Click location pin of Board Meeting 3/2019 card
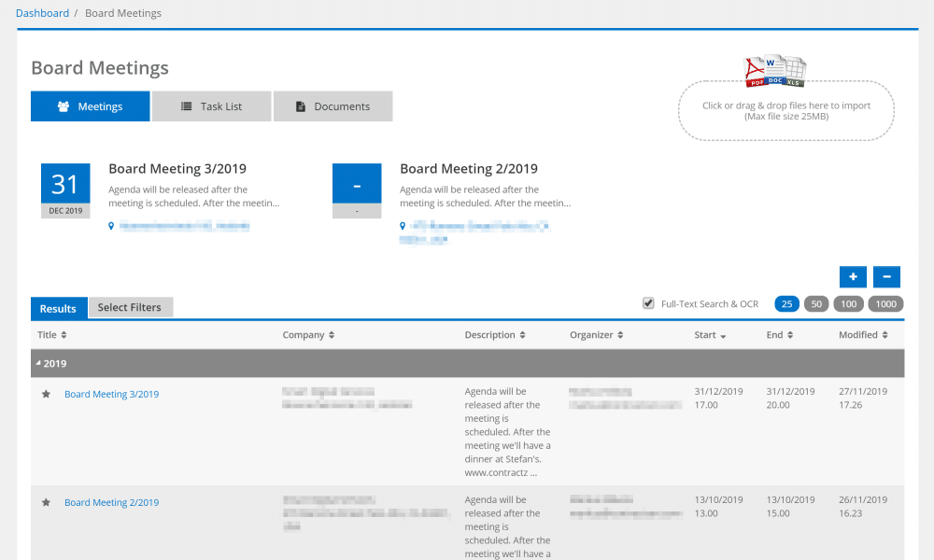Image resolution: width=934 pixels, height=560 pixels. (x=111, y=226)
